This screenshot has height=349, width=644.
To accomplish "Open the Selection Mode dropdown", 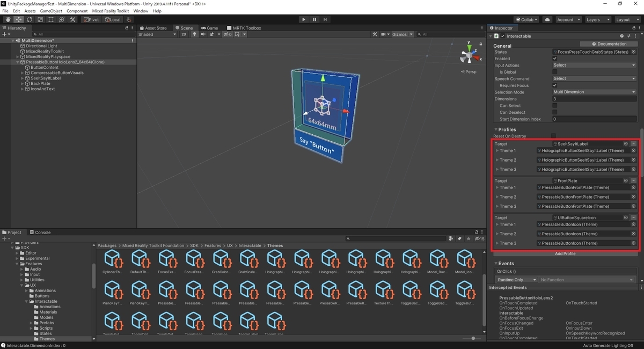I will coord(594,92).
